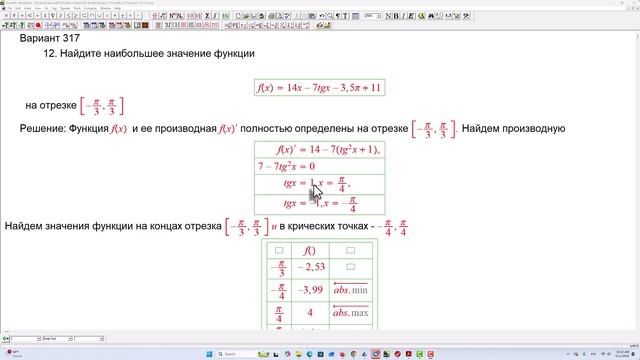Click the integral symbol icon
Viewport: 640px width, 360px height.
[x=215, y=16]
